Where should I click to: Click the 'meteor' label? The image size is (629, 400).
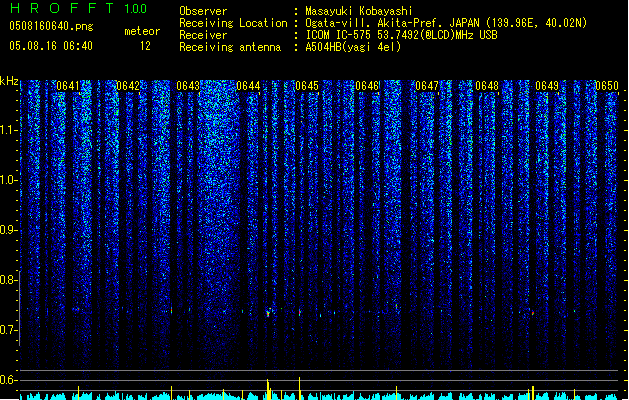click(142, 31)
